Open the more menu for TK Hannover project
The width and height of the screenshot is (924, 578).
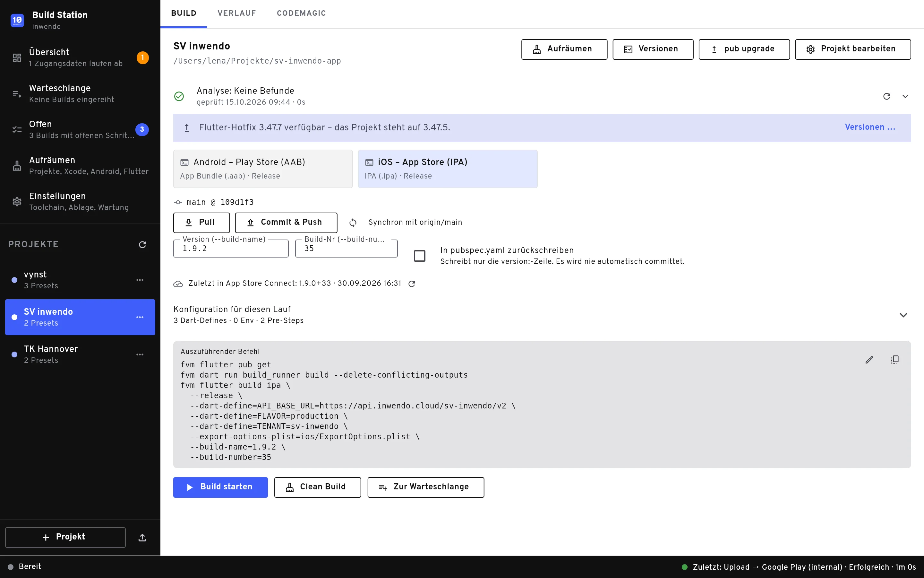point(140,355)
